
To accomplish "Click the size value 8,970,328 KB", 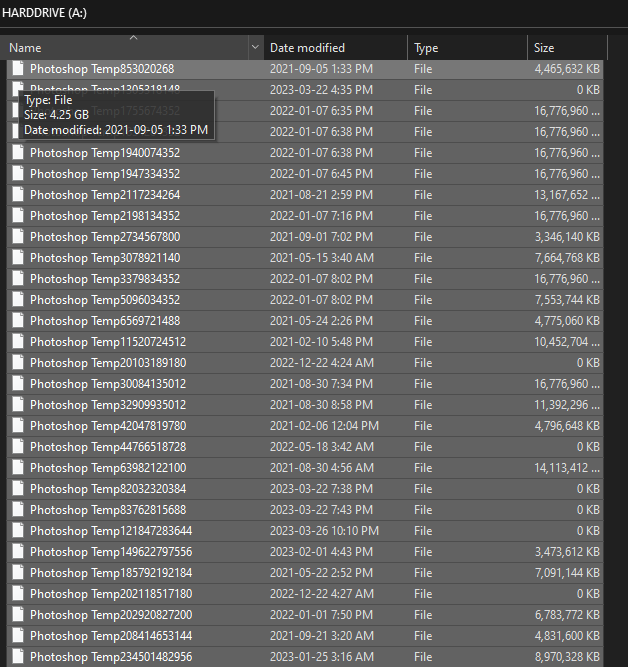I will pos(567,656).
